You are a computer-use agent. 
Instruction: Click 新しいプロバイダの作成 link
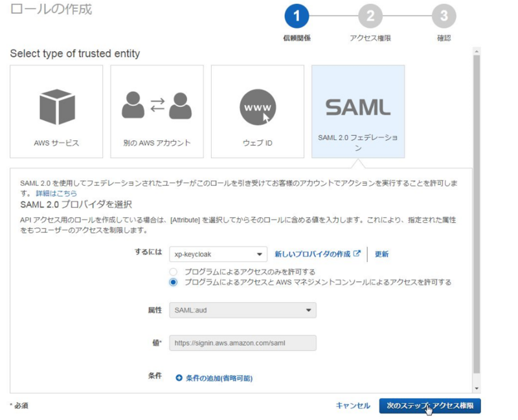pyautogui.click(x=313, y=254)
